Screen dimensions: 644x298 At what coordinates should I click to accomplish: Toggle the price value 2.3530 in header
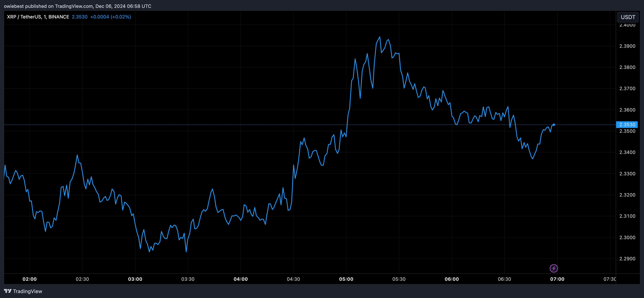click(80, 17)
